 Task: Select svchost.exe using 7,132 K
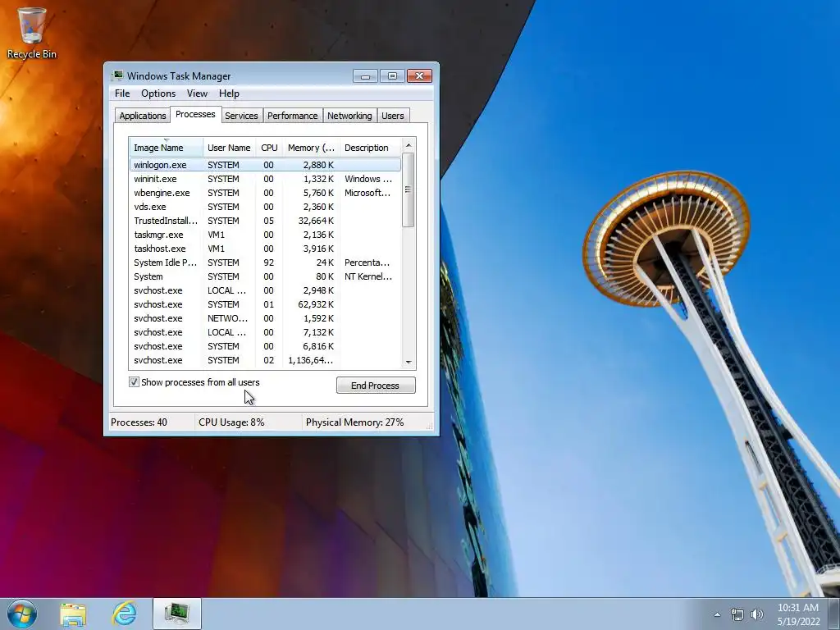[265, 332]
